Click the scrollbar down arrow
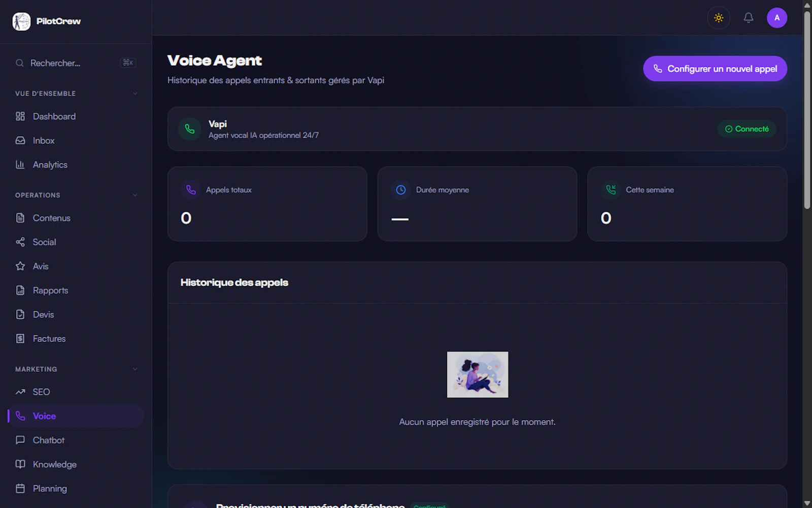 pos(807,503)
